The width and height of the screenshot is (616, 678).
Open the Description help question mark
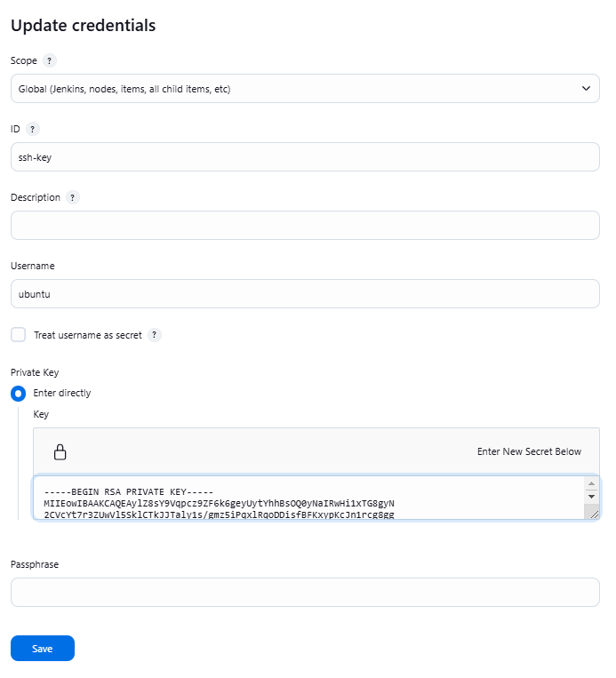pos(73,197)
